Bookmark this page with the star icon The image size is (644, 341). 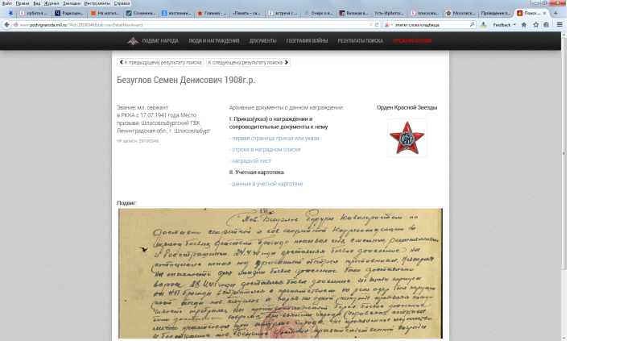coord(535,25)
